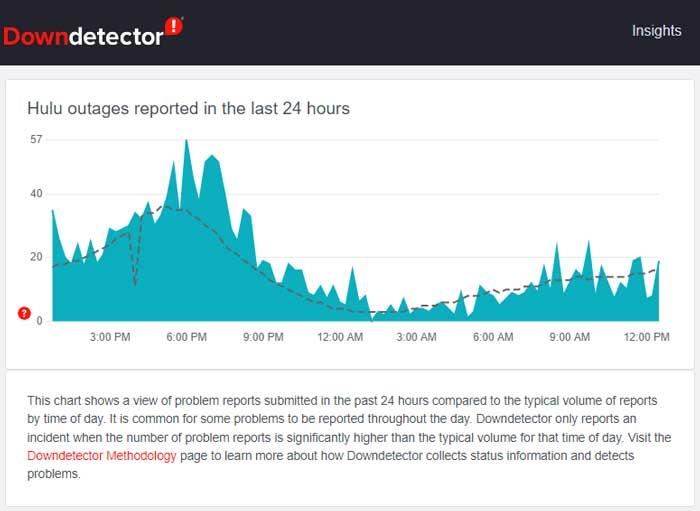
Task: Click the 12:00 PM axis label
Action: pyautogui.click(x=647, y=337)
